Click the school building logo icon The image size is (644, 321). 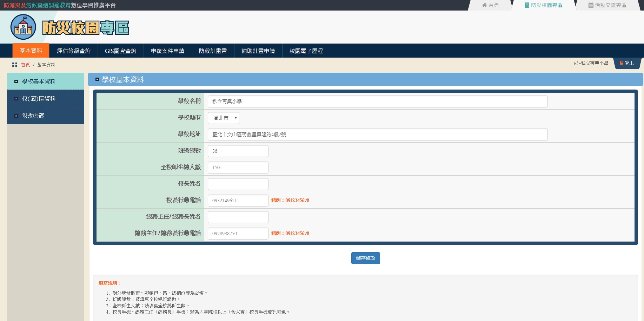click(23, 27)
